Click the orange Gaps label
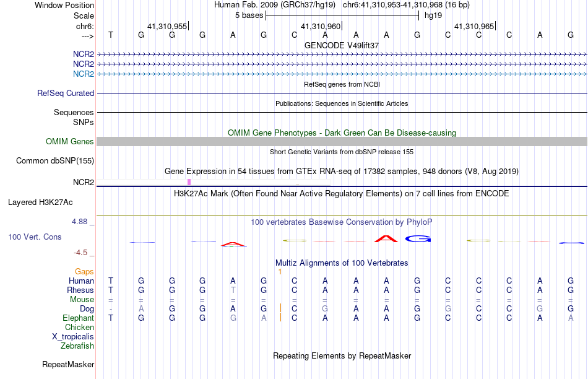This screenshot has height=379, width=588. click(84, 271)
